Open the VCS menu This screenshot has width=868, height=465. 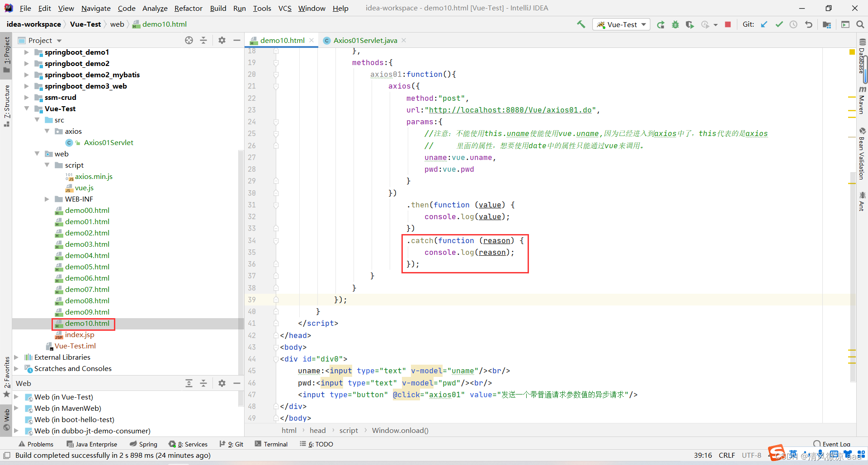[x=285, y=8]
